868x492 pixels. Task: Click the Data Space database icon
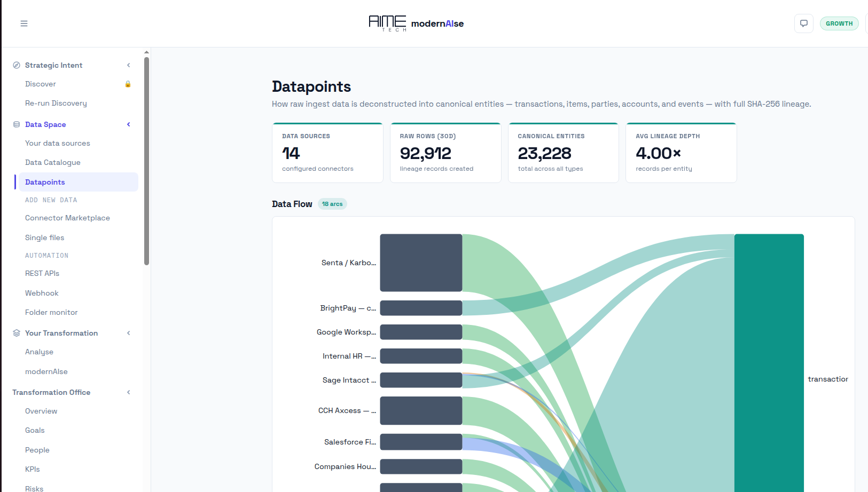click(17, 124)
